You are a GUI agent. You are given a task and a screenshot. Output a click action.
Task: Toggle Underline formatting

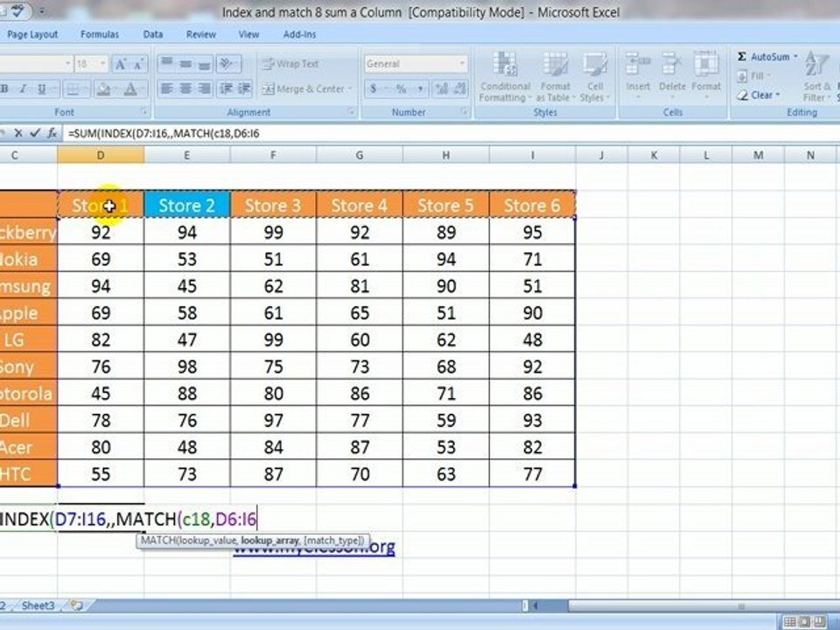[x=41, y=89]
